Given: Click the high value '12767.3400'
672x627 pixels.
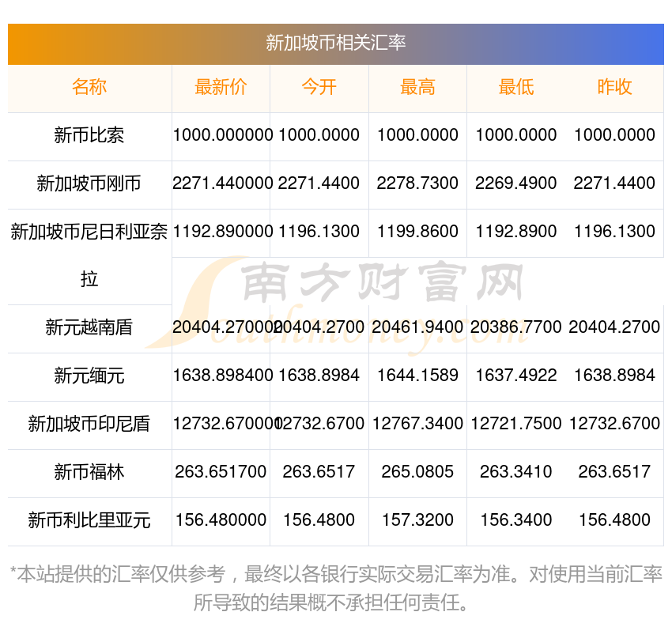Looking at the screenshot, I should point(418,424).
